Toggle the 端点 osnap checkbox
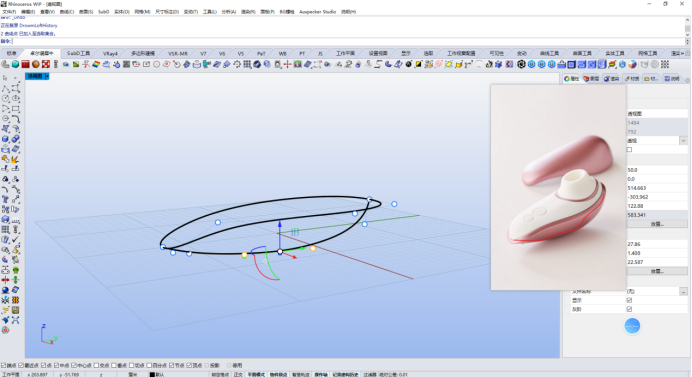 [x=4, y=366]
